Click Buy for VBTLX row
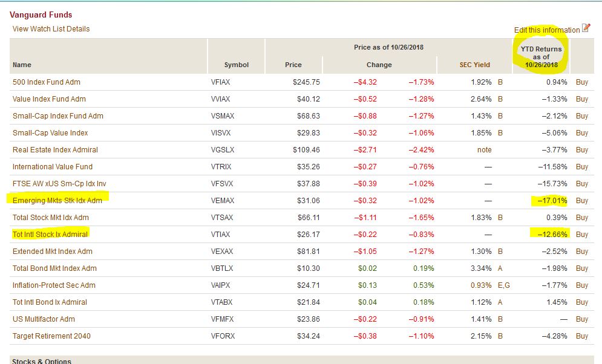Screen dimensions: 602x364 (x=582, y=268)
